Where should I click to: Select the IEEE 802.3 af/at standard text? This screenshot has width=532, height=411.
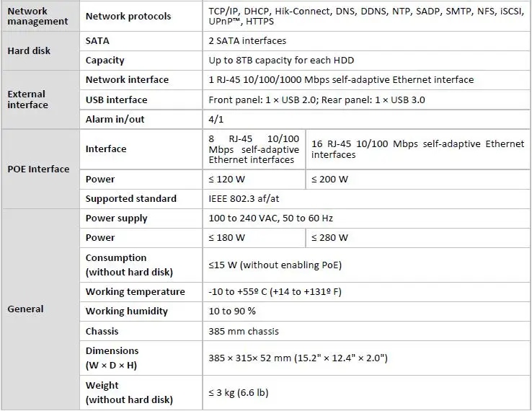[244, 198]
